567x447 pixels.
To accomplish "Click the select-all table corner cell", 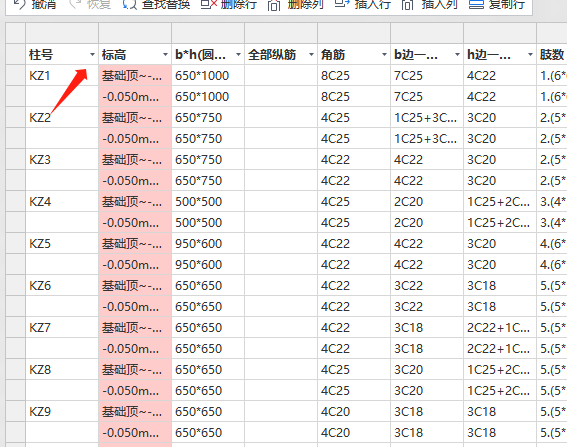I will pos(16,33).
